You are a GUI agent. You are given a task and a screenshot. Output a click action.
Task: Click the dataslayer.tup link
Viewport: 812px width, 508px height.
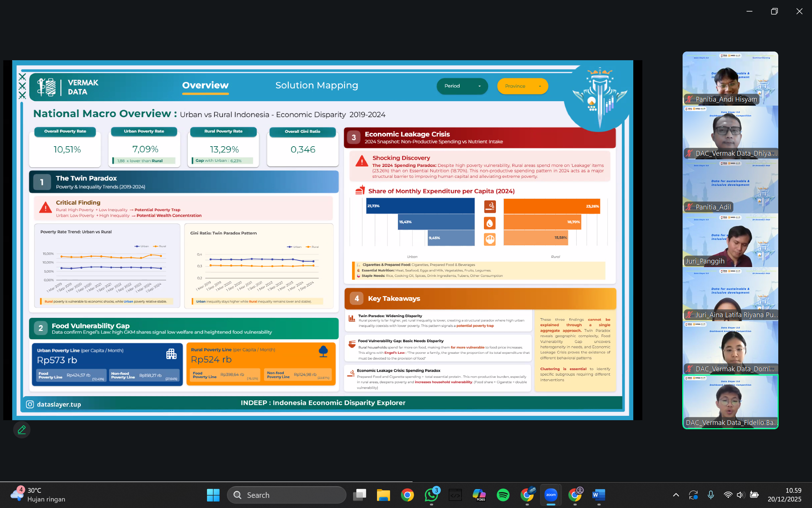pyautogui.click(x=59, y=404)
